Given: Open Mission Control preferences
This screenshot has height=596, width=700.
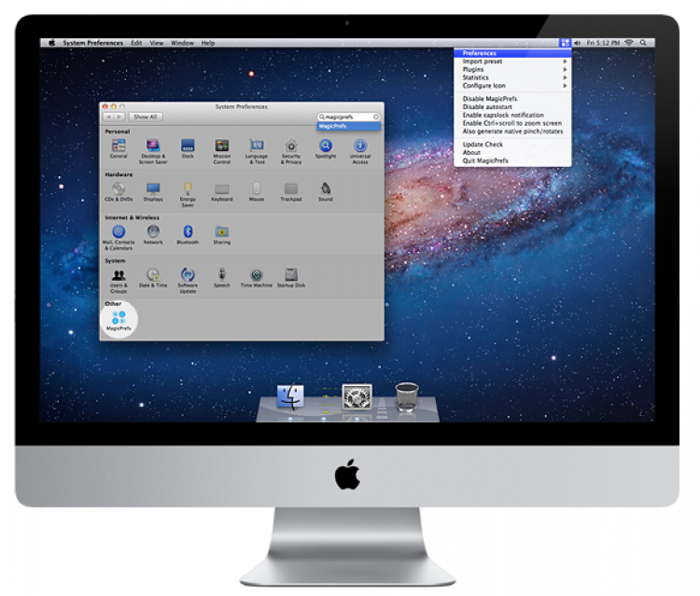Looking at the screenshot, I should click(x=222, y=151).
